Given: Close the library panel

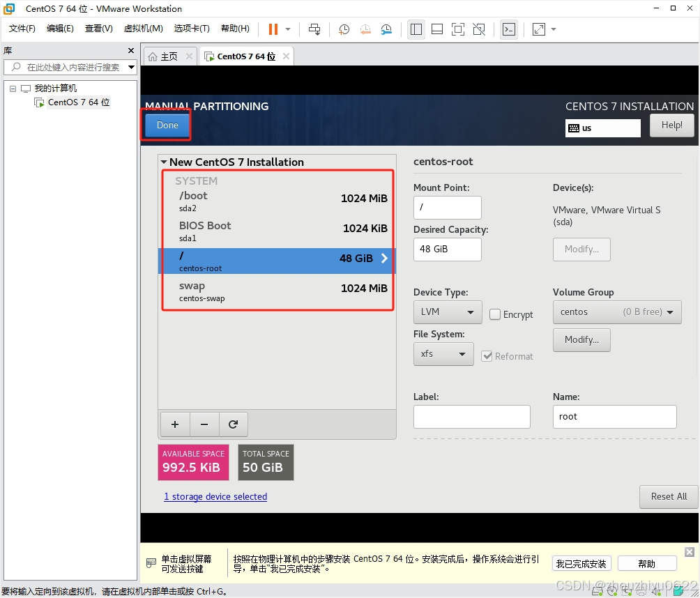Looking at the screenshot, I should pyautogui.click(x=131, y=50).
